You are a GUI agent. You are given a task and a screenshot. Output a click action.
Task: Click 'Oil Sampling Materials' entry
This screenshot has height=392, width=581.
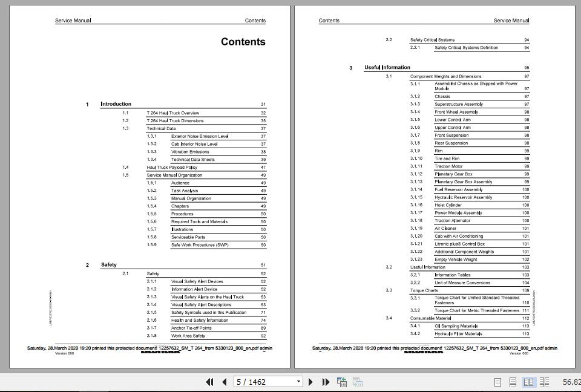pos(456,327)
